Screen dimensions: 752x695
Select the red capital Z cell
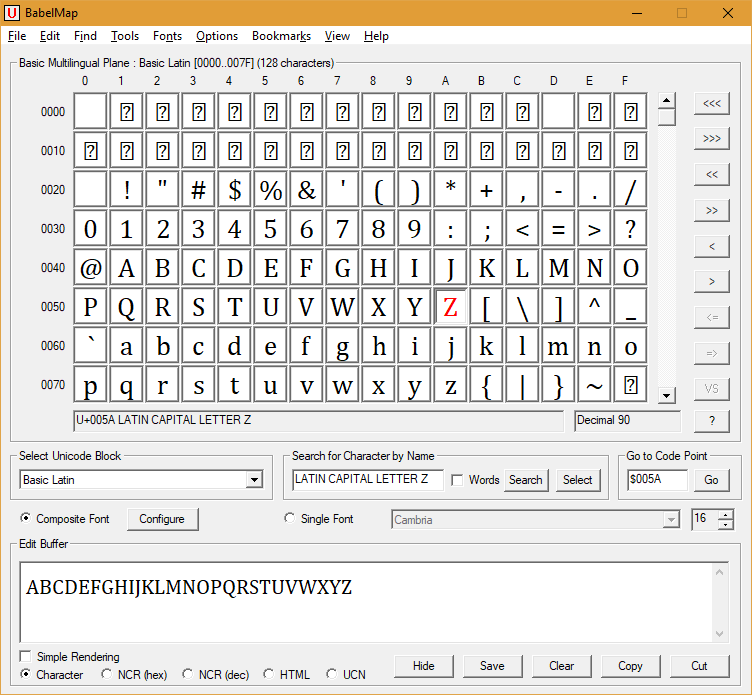(450, 306)
